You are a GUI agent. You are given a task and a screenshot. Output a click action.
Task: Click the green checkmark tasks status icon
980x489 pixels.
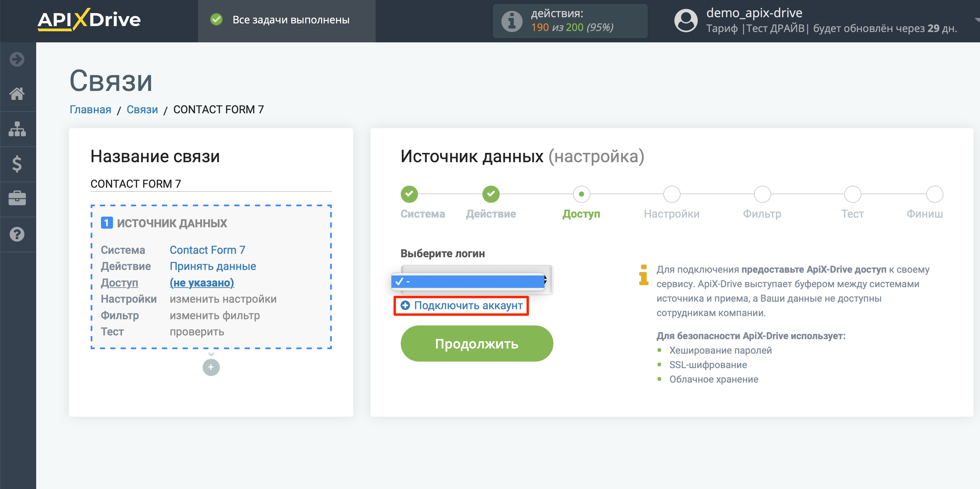(216, 19)
